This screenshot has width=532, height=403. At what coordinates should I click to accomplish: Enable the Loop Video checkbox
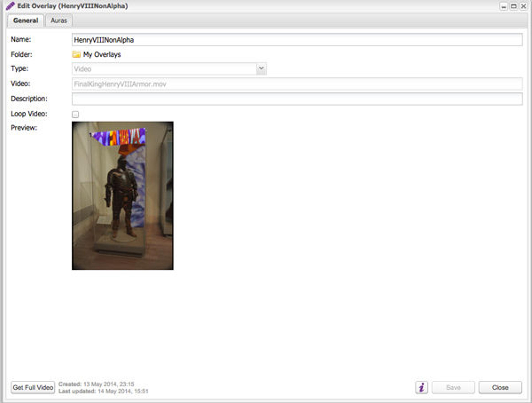[75, 114]
